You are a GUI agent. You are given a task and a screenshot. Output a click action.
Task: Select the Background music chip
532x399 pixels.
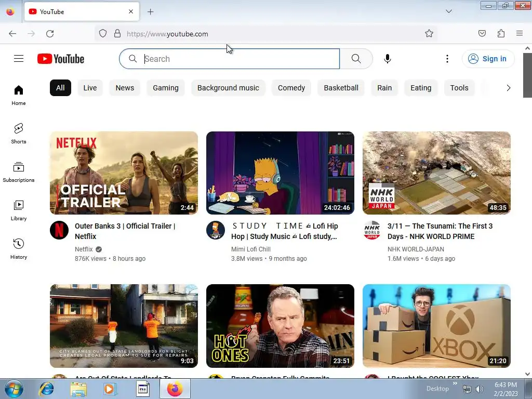coord(228,88)
